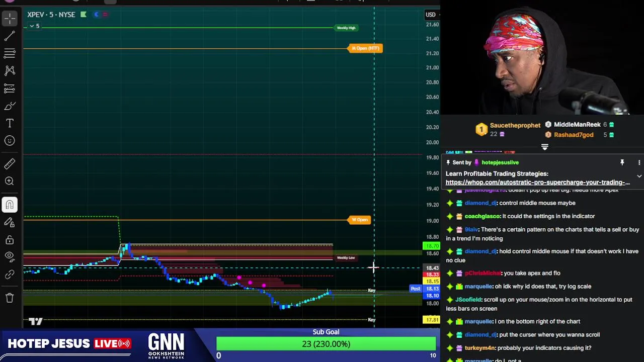Viewport: 644px width, 362px height.
Task: Unpin the pinned chat message
Action: [622, 162]
